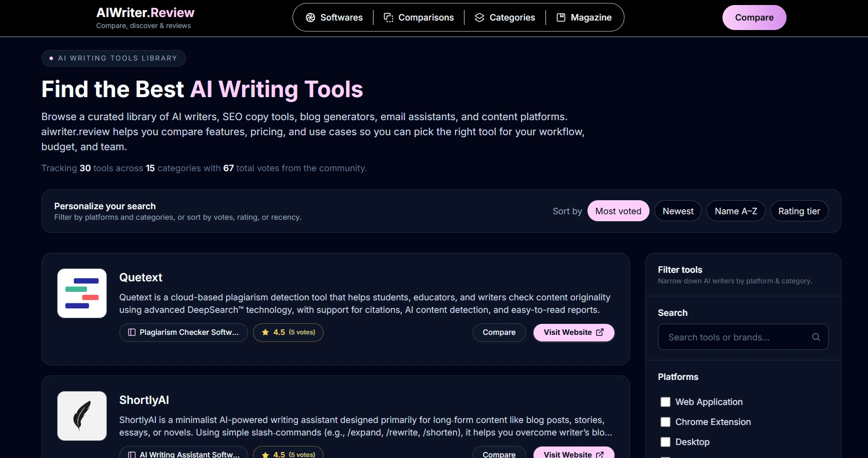Screen dimensions: 868x458
Task: Select the Most voted sort option
Action: pyautogui.click(x=618, y=211)
